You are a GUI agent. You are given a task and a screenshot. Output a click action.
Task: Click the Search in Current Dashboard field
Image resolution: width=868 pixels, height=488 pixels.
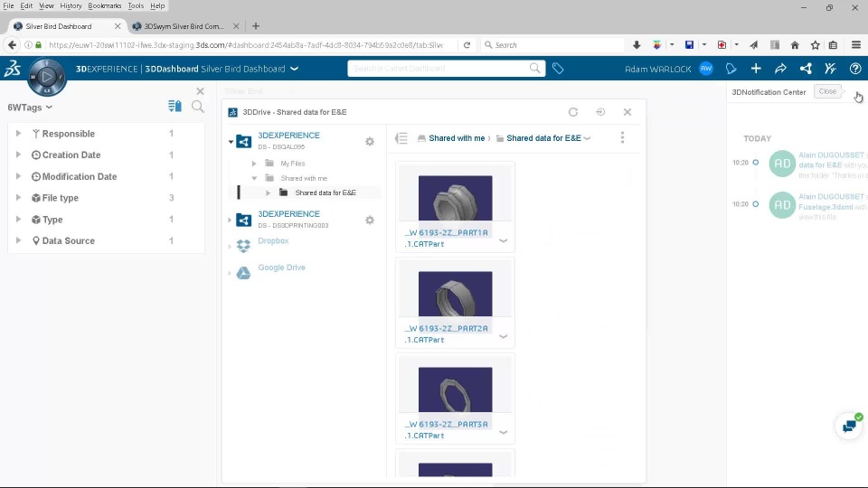click(440, 68)
